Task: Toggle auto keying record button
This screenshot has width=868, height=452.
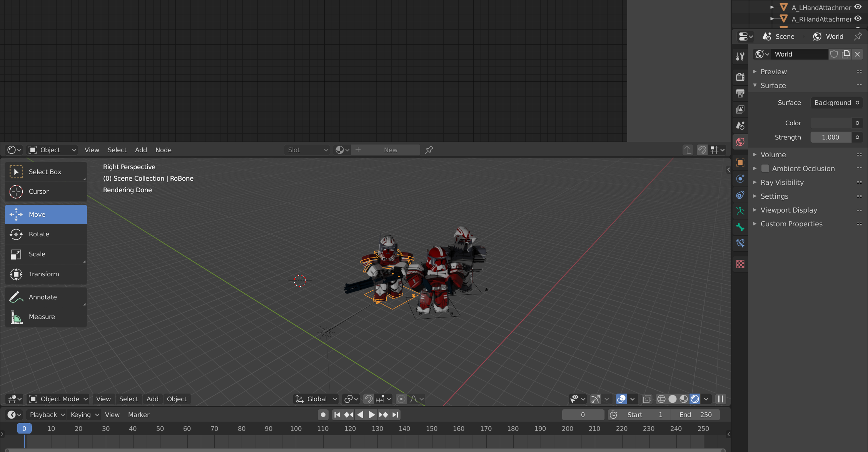Action: click(323, 415)
